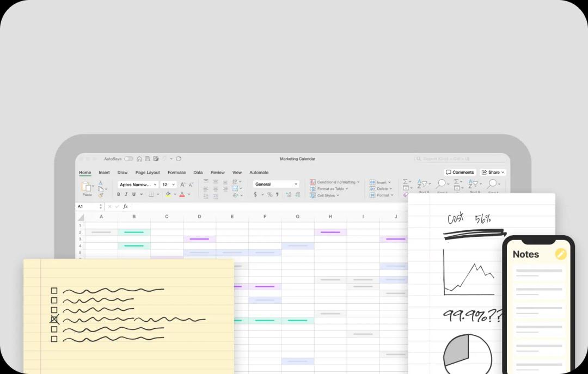Select column F header
Image resolution: width=588 pixels, height=374 pixels.
[x=265, y=217]
